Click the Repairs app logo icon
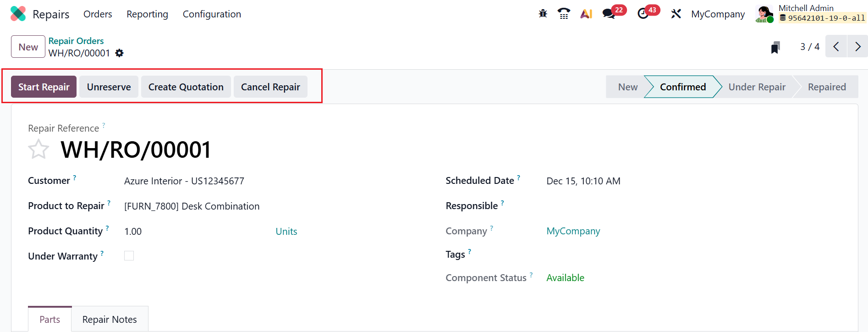 (18, 14)
